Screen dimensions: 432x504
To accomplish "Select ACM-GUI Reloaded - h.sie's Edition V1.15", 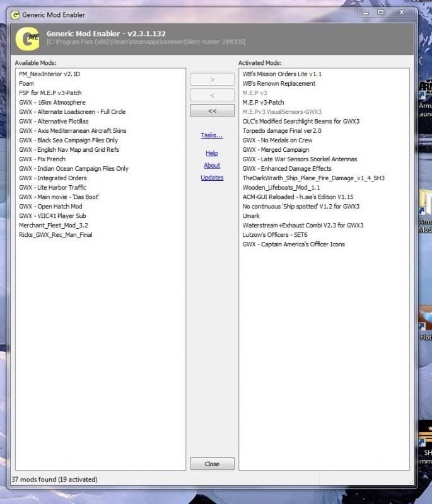I will point(298,197).
